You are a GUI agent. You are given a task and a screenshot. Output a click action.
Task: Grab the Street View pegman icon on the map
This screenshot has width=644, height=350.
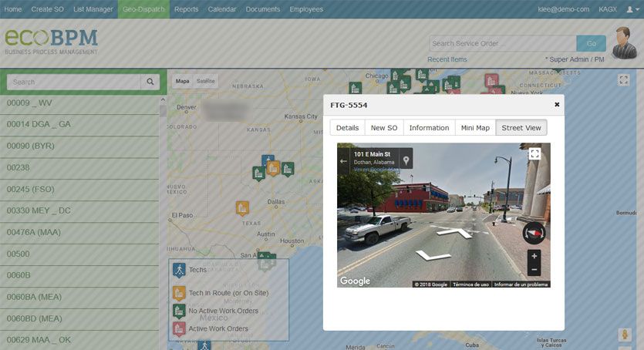(x=624, y=335)
